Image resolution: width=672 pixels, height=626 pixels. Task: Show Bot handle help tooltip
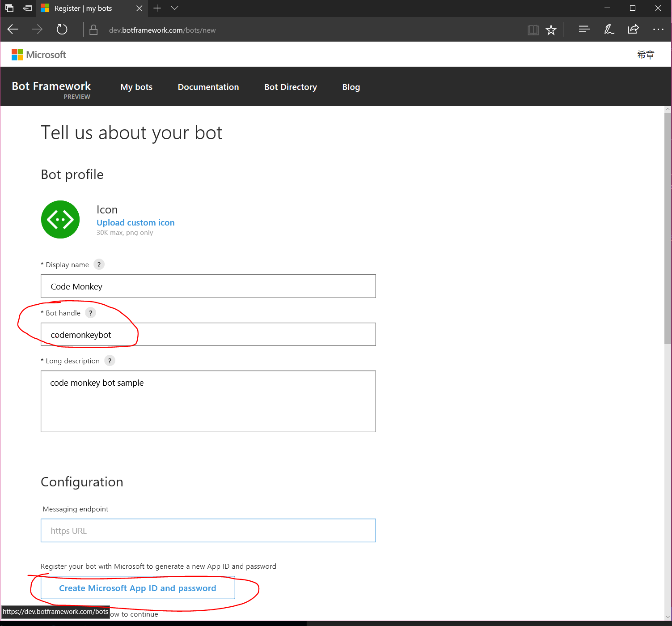point(91,313)
